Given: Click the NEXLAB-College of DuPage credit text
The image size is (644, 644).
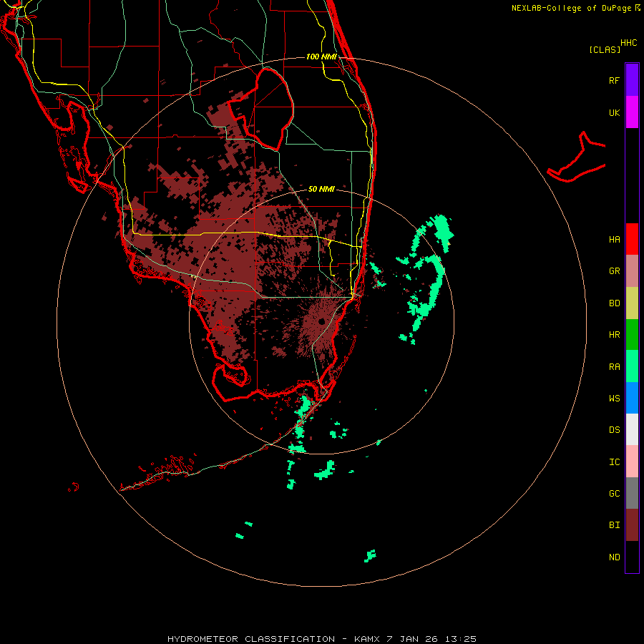Looking at the screenshot, I should [571, 8].
